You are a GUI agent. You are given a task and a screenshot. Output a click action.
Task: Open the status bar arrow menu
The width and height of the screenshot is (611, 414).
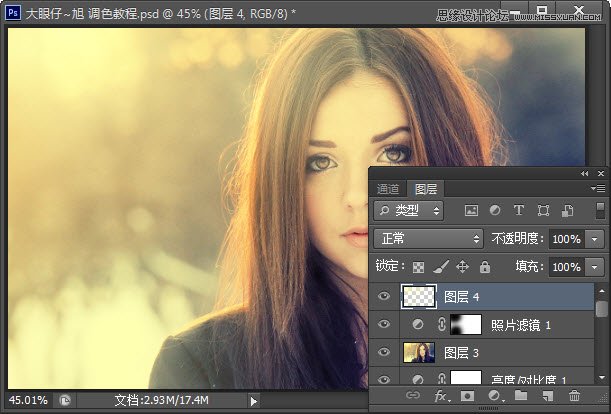click(254, 401)
